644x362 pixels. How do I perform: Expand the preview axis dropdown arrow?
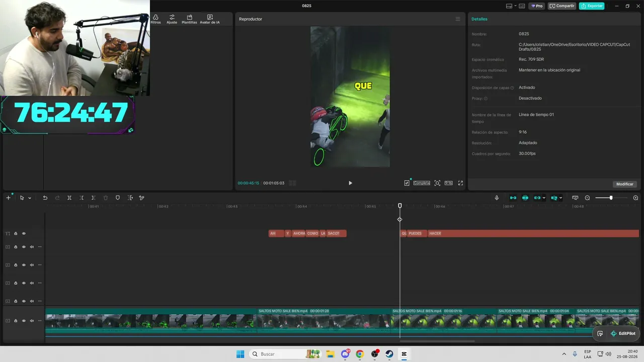[x=561, y=198]
